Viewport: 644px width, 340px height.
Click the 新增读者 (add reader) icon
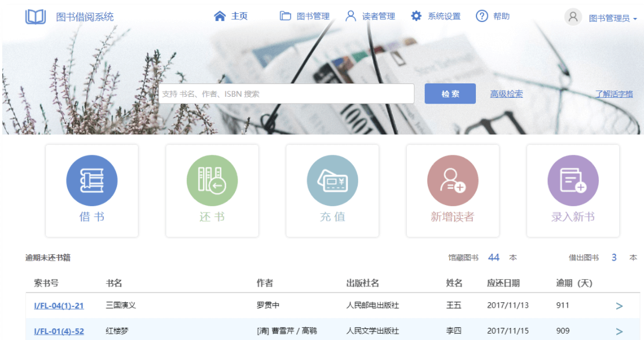click(x=452, y=181)
